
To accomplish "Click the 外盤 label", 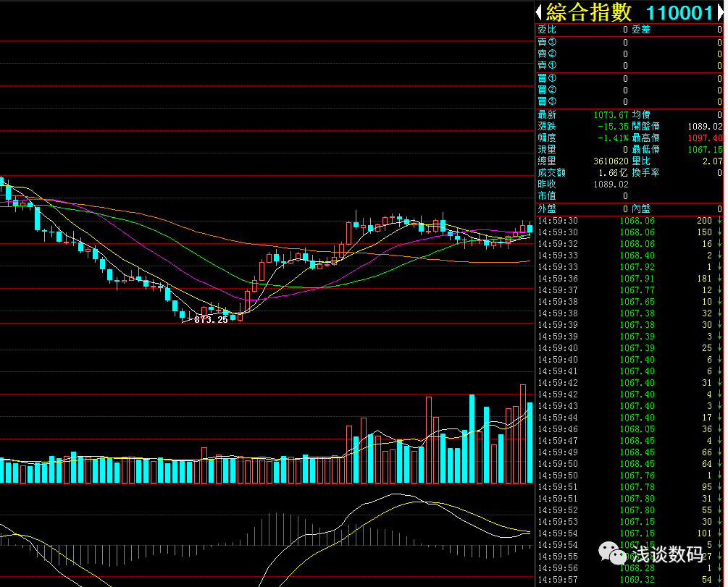I will pyautogui.click(x=547, y=208).
